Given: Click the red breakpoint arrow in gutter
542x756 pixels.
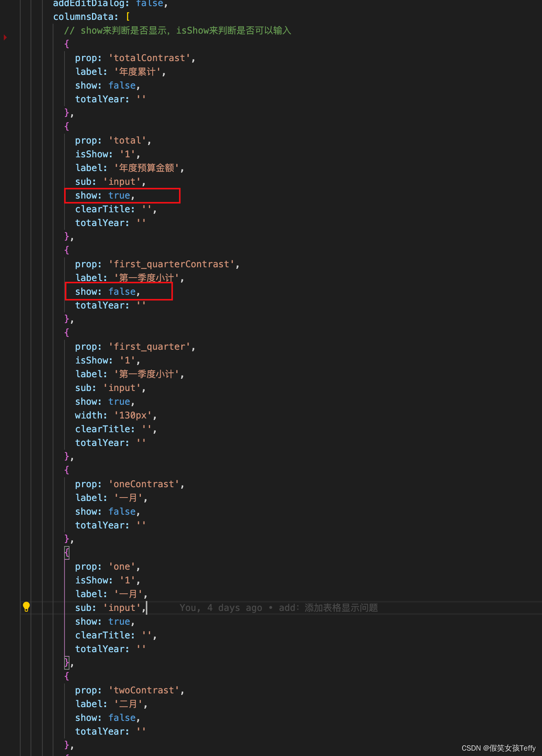Looking at the screenshot, I should tap(5, 37).
